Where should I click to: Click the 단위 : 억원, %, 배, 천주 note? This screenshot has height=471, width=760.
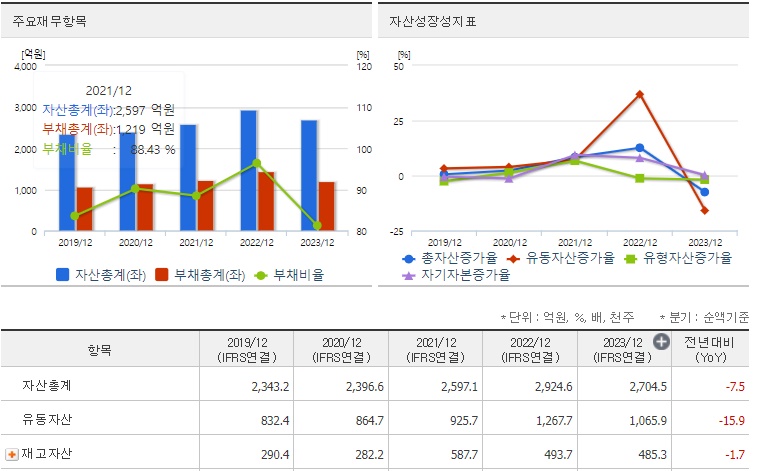point(567,317)
